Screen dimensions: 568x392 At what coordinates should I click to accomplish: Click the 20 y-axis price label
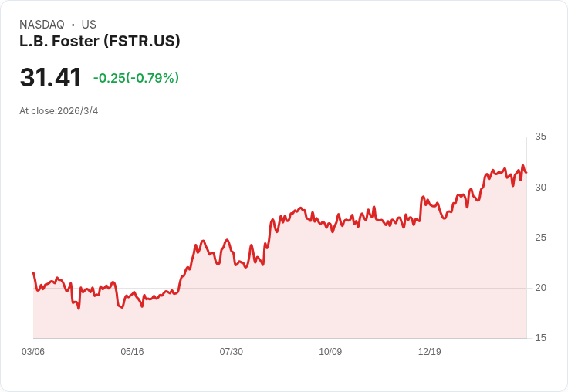[540, 288]
